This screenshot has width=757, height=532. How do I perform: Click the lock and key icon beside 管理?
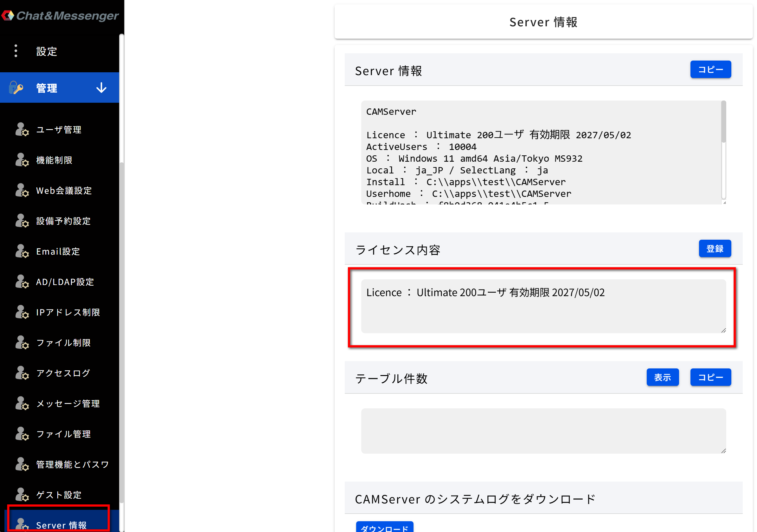click(16, 88)
